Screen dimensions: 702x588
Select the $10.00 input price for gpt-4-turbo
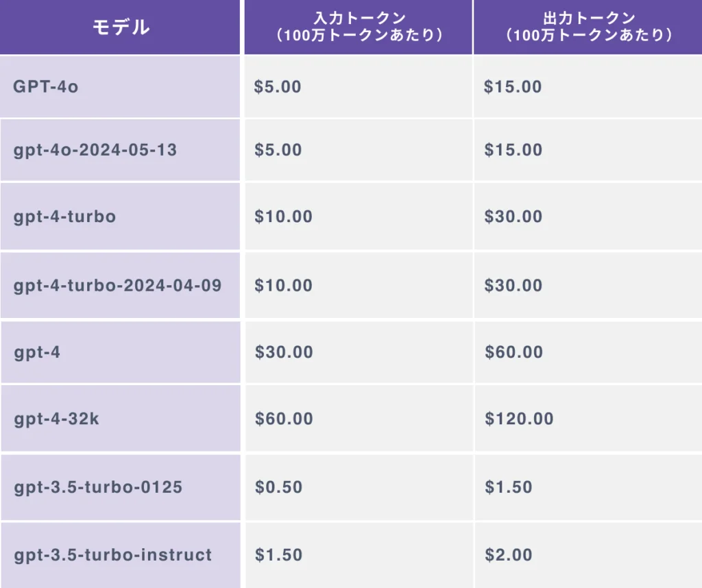(284, 217)
